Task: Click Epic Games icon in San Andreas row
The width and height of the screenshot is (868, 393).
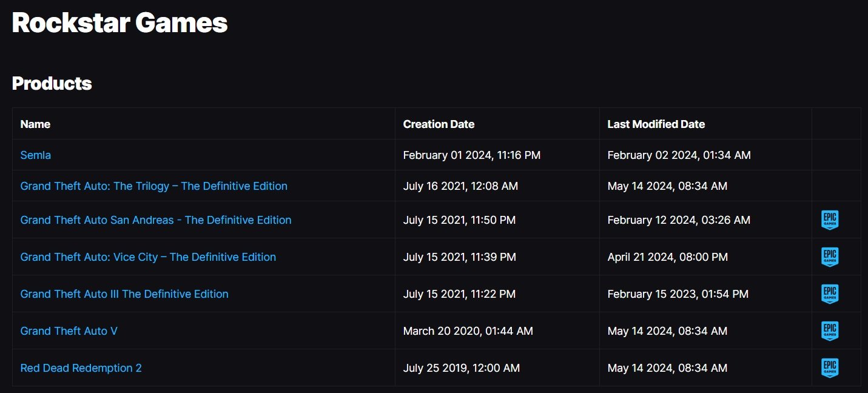Action: pos(830,220)
